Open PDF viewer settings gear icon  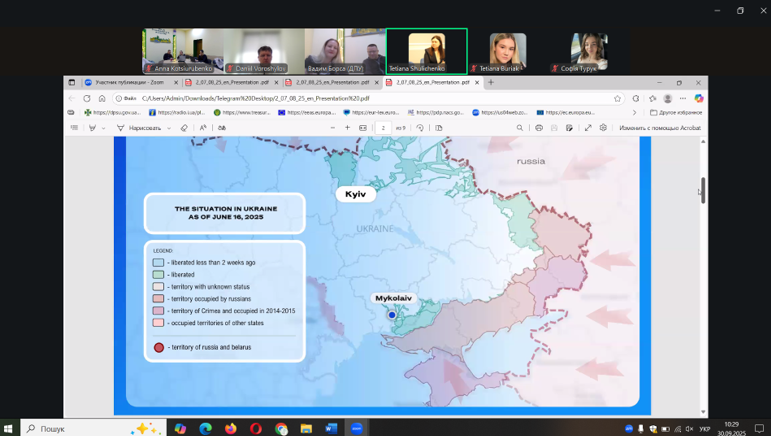pyautogui.click(x=603, y=128)
